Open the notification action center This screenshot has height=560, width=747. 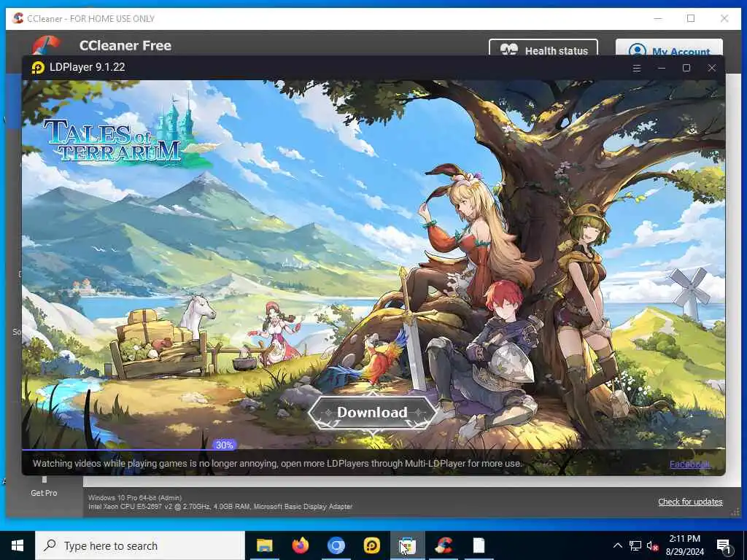[x=724, y=545]
